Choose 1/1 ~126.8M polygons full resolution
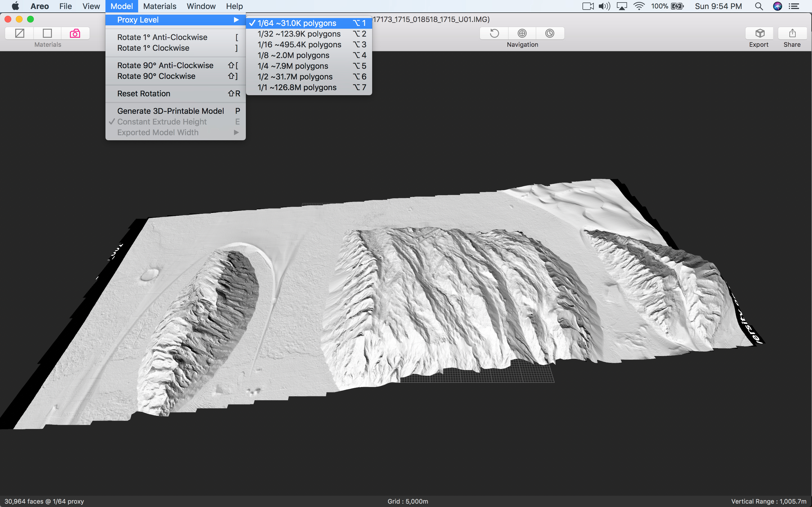 [297, 88]
